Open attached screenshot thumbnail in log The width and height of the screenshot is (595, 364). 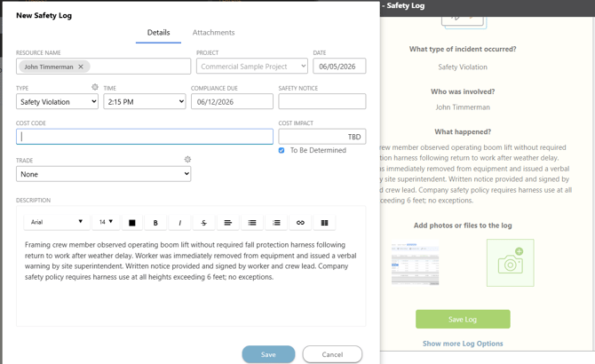click(x=415, y=263)
